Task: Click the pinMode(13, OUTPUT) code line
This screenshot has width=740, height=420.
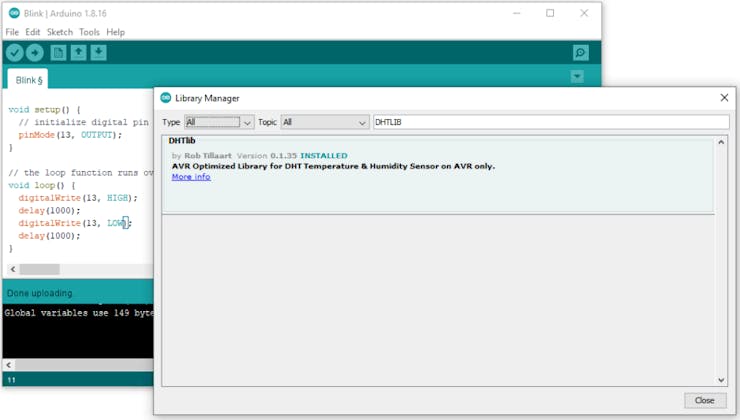Action: pos(70,135)
